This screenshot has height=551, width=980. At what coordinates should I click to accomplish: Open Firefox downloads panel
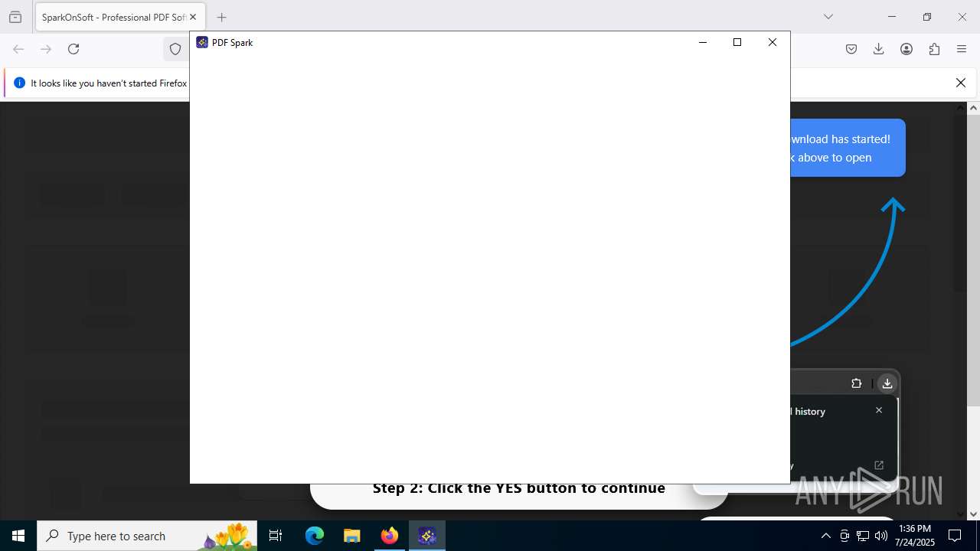[x=879, y=49]
